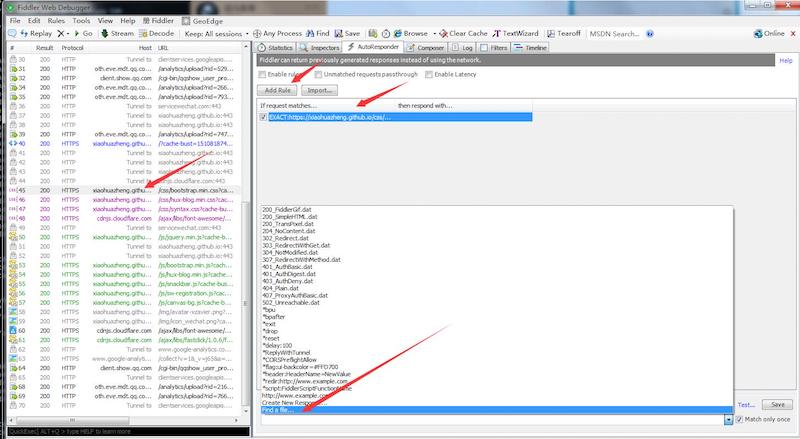800x439 pixels.
Task: Open the TextWizard tool
Action: tap(515, 33)
